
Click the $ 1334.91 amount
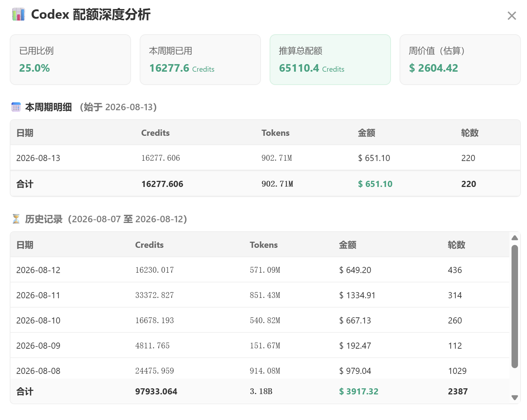coord(357,295)
